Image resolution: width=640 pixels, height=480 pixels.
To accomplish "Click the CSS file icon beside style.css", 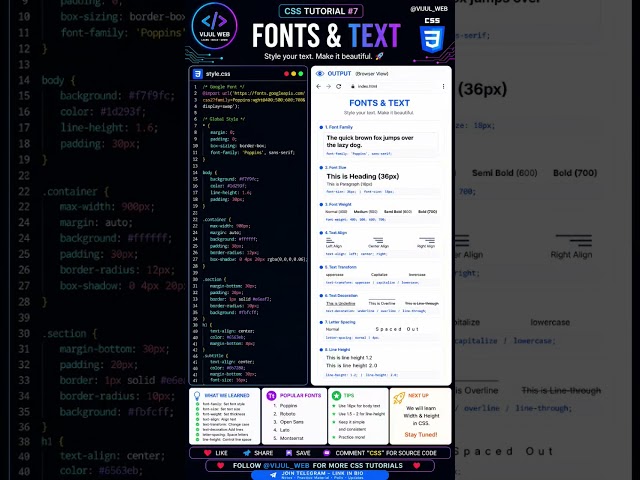I will tap(198, 74).
